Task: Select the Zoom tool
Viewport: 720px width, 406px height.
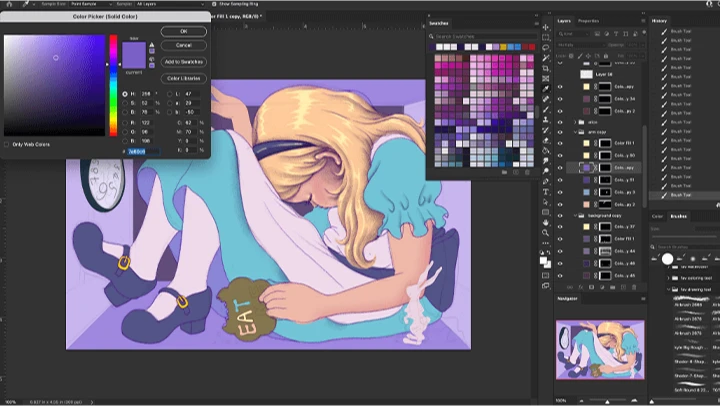Action: click(x=546, y=233)
